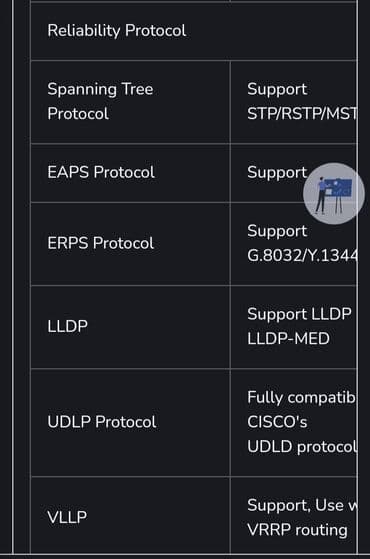Select the Support text in the EAPS row
This screenshot has width=370, height=559.
[x=277, y=172]
